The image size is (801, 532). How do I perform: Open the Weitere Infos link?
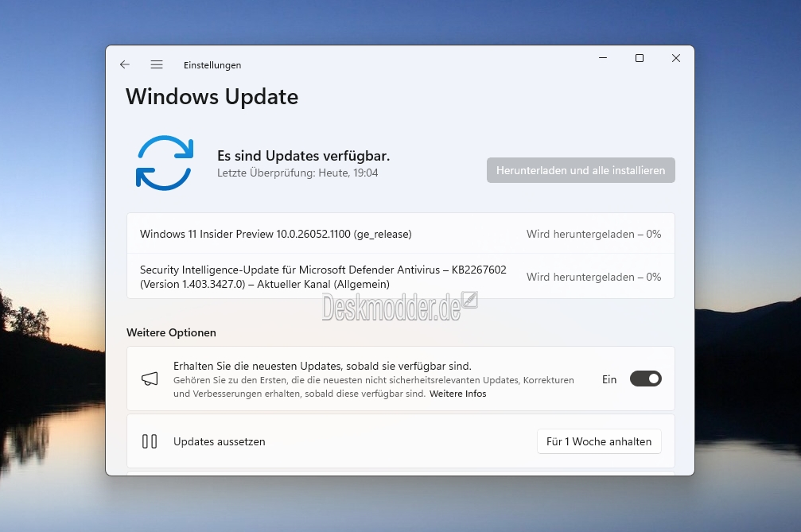(457, 394)
